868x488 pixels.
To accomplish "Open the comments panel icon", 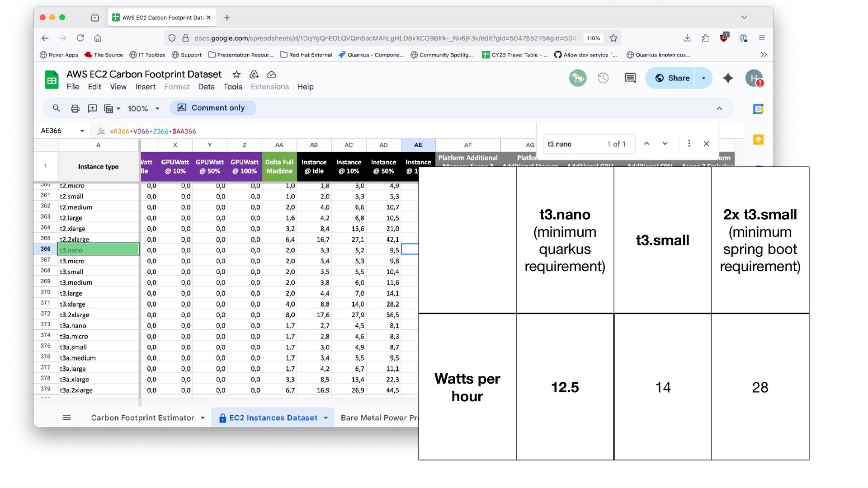I will click(630, 78).
